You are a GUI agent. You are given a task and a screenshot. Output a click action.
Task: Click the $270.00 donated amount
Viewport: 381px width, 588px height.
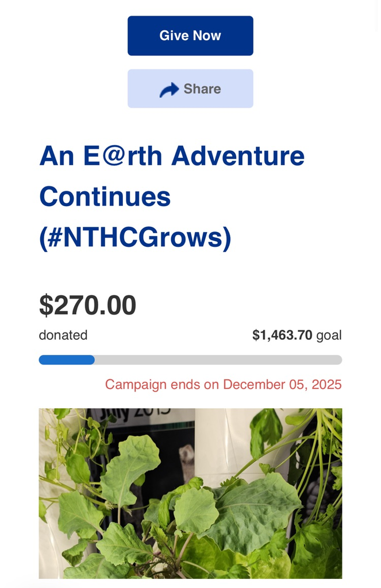(x=87, y=305)
